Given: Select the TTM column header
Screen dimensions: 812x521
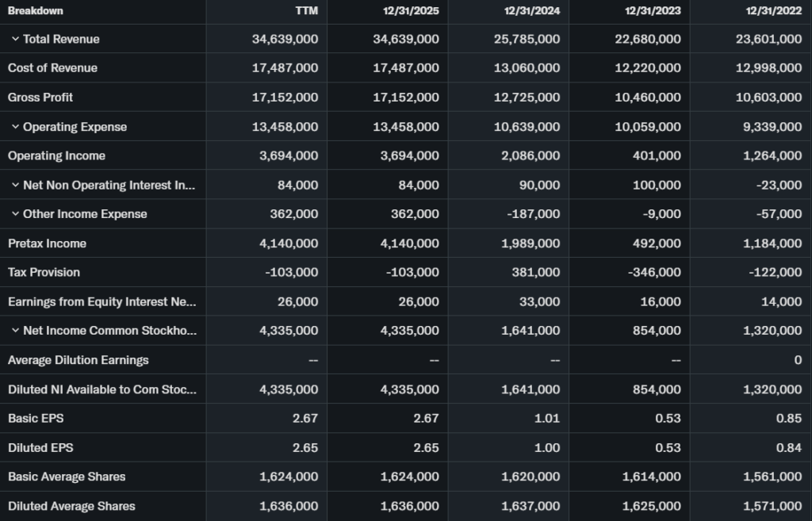Looking at the screenshot, I should tap(306, 11).
